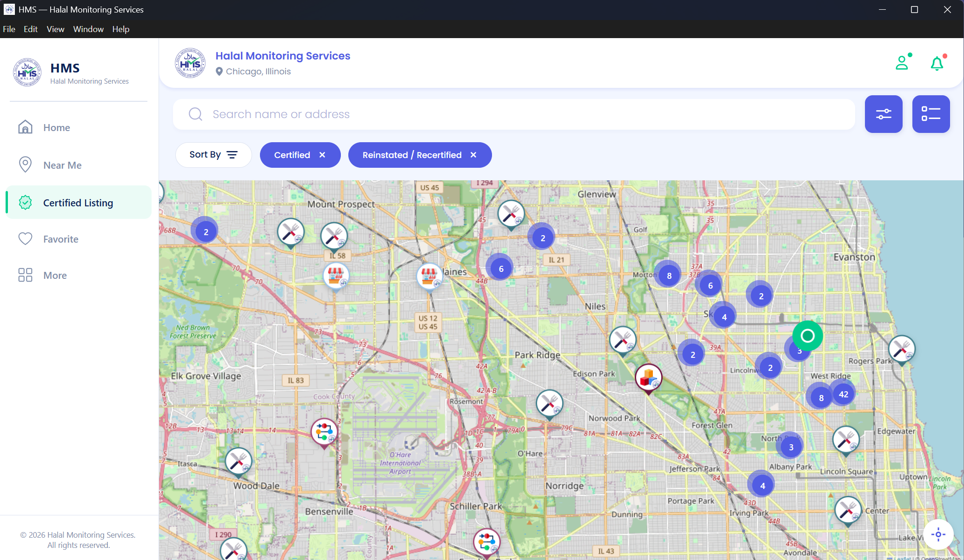
Task: Click the Chicago, Illinois location label
Action: point(258,71)
